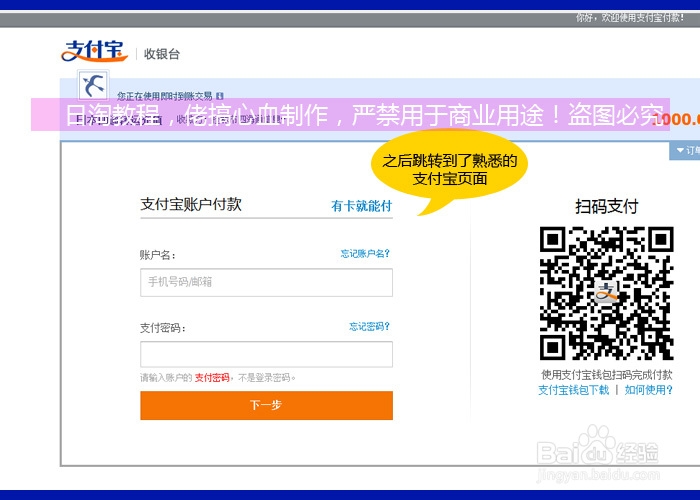Viewport: 700px width, 500px height.
Task: Click the 使用支付宝钱包扫码完成付款 text
Action: click(606, 375)
